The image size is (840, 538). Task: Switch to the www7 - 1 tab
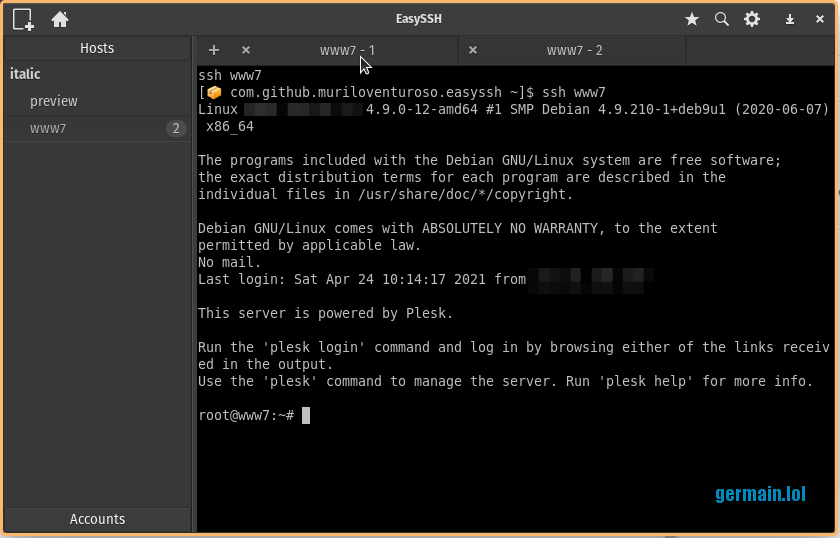[347, 50]
